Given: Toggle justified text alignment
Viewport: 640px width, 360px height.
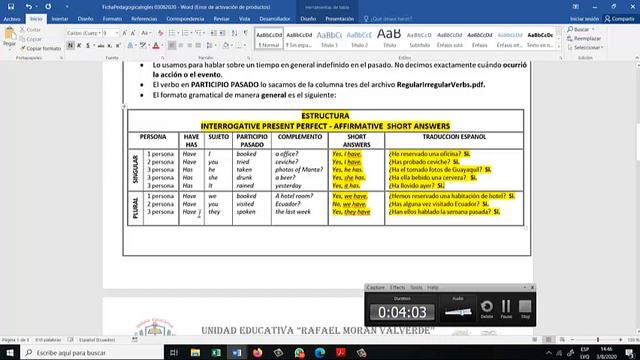Looking at the screenshot, I should point(198,46).
